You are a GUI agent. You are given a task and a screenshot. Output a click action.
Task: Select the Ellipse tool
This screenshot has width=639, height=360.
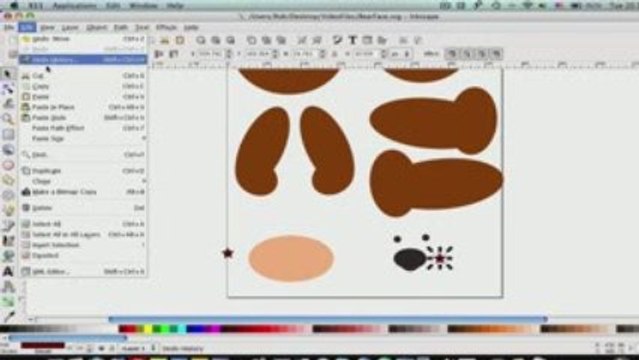[x=8, y=165]
